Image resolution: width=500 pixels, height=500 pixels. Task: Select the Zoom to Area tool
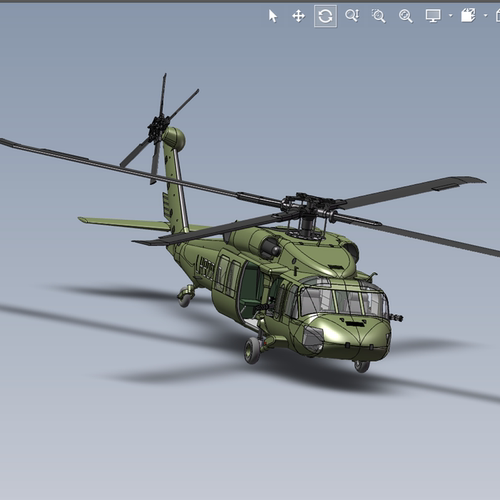[379, 16]
